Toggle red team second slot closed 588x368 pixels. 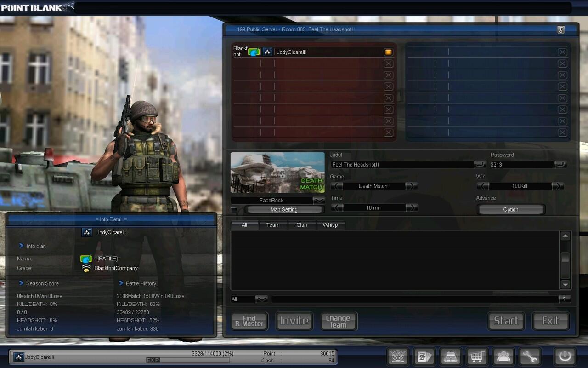(388, 63)
